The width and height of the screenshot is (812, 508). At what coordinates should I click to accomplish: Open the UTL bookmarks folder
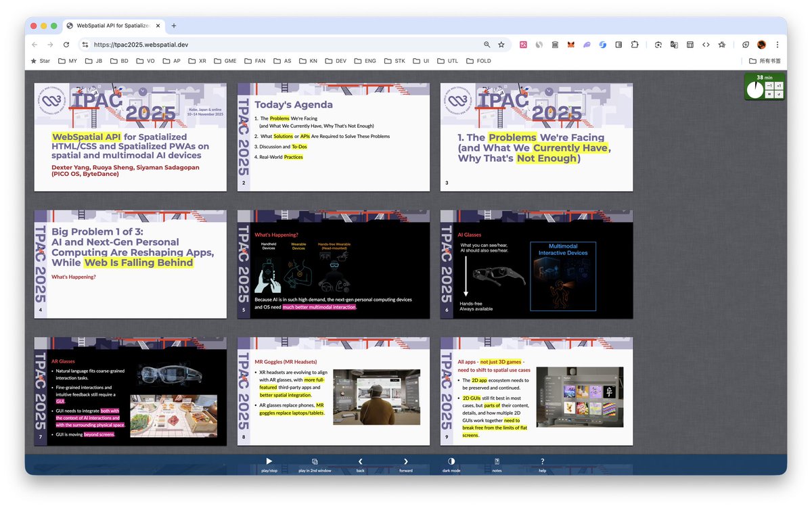coord(448,61)
